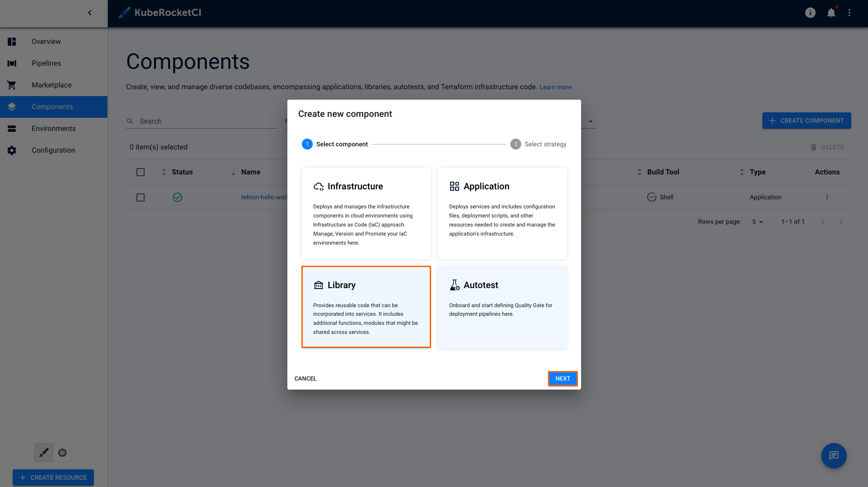Choose the Library component card

pyautogui.click(x=366, y=307)
